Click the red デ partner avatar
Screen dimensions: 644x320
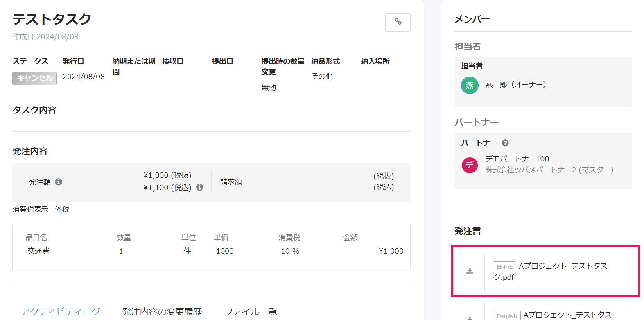click(470, 165)
